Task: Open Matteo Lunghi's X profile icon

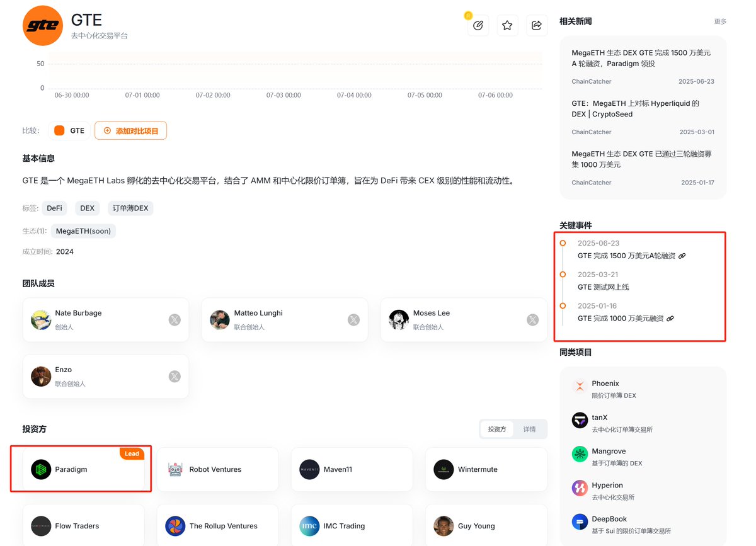Action: click(353, 320)
